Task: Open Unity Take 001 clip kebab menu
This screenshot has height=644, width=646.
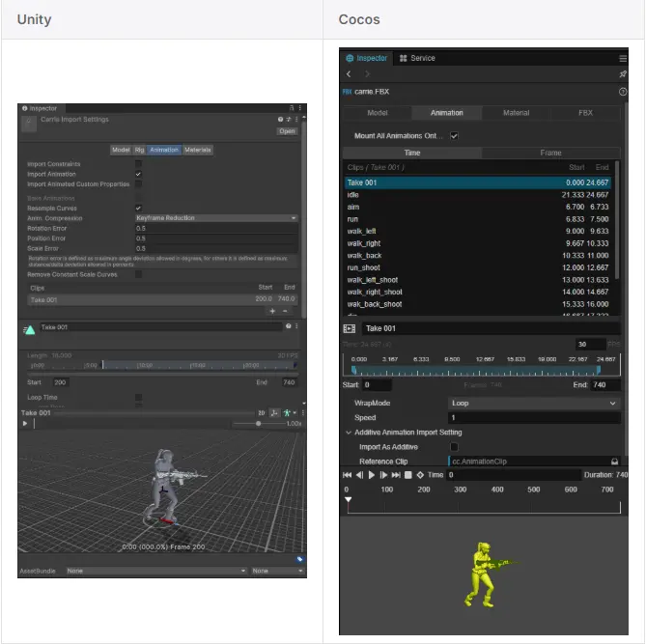Action: click(296, 326)
